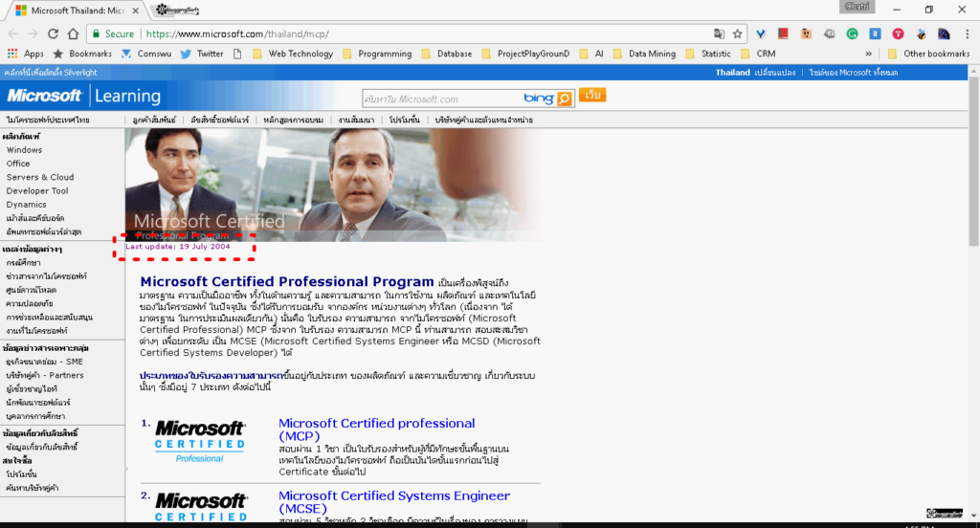
Task: Open the Servers & Cloud sidebar link
Action: [x=40, y=178]
